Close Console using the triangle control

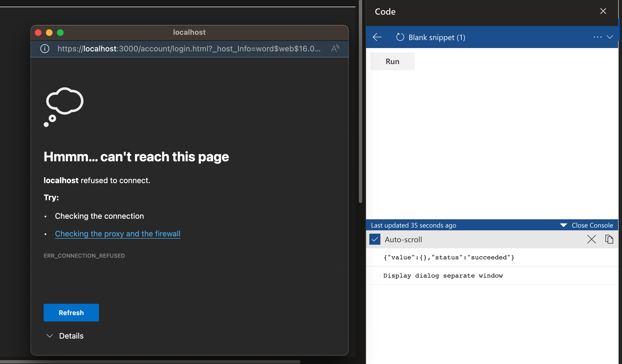tap(564, 225)
